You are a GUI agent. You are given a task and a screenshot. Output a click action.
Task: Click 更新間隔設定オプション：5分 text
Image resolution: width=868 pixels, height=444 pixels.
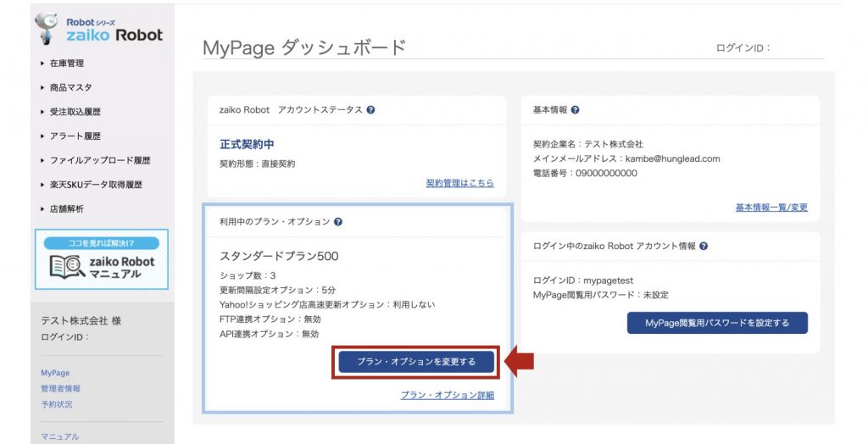click(277, 290)
